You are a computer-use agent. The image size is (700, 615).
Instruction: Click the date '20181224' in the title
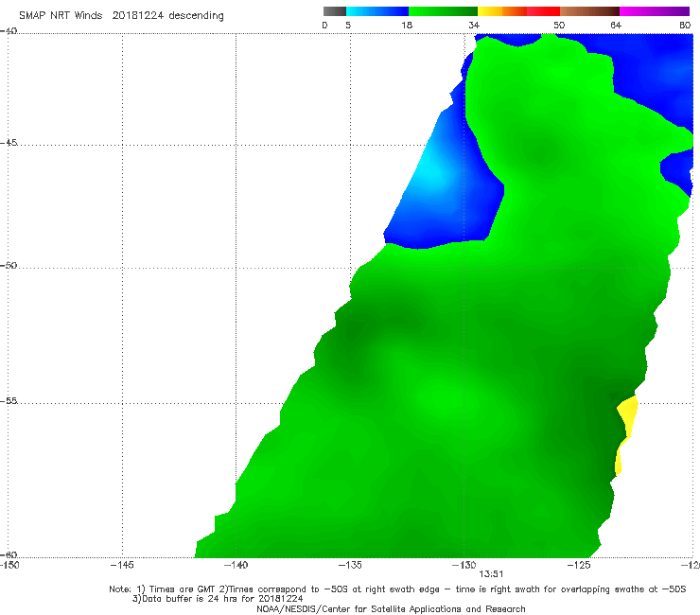[x=137, y=15]
